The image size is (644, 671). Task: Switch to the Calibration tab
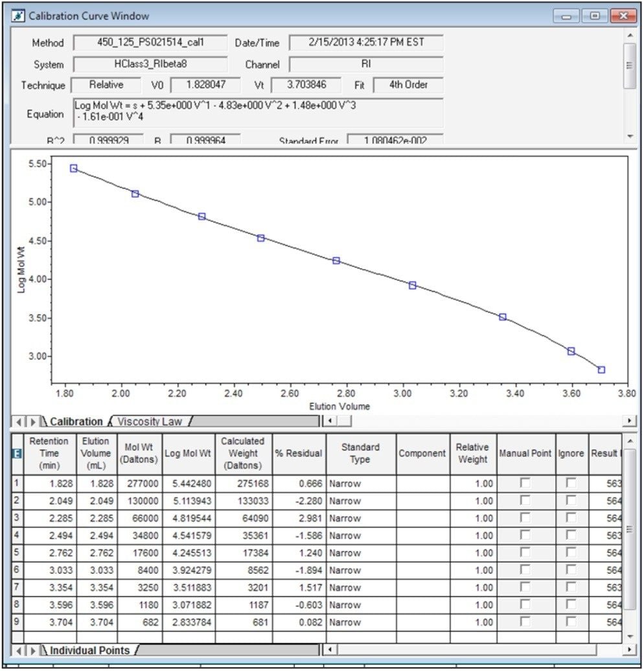coord(76,421)
